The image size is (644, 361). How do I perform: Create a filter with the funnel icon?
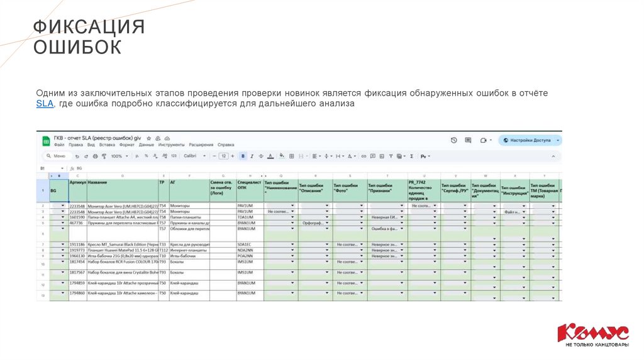click(x=391, y=156)
